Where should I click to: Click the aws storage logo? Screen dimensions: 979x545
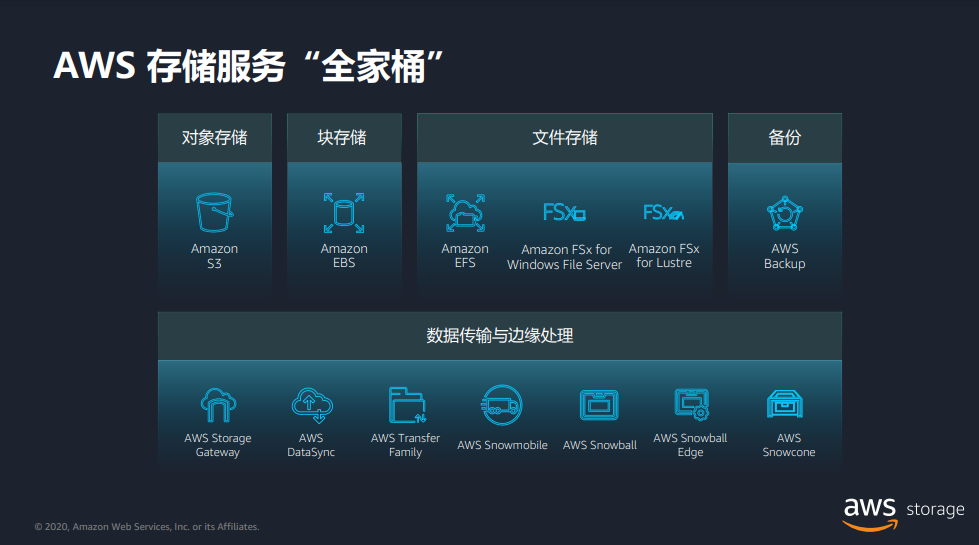(903, 513)
